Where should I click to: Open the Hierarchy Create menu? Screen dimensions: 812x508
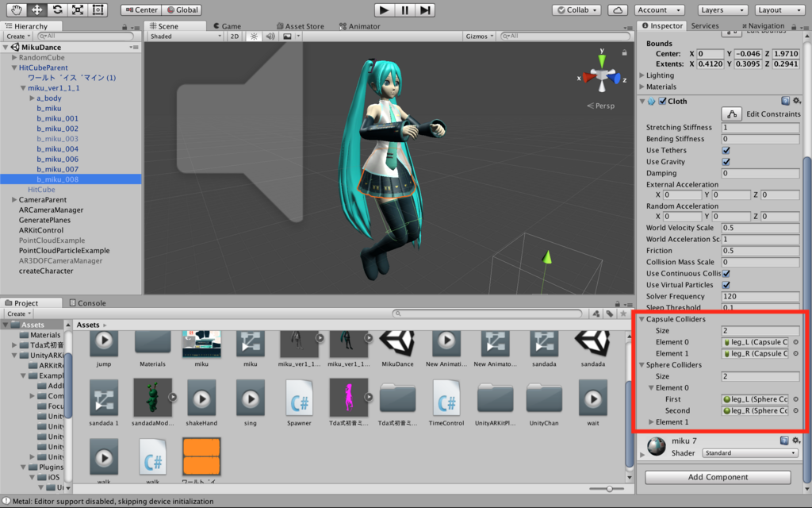pos(18,37)
